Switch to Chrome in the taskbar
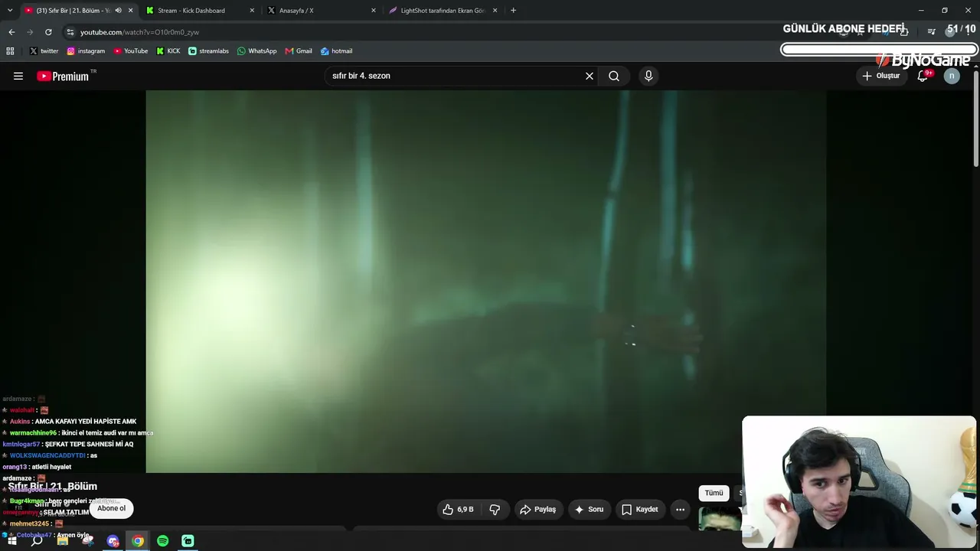The width and height of the screenshot is (980, 551). coord(138,541)
